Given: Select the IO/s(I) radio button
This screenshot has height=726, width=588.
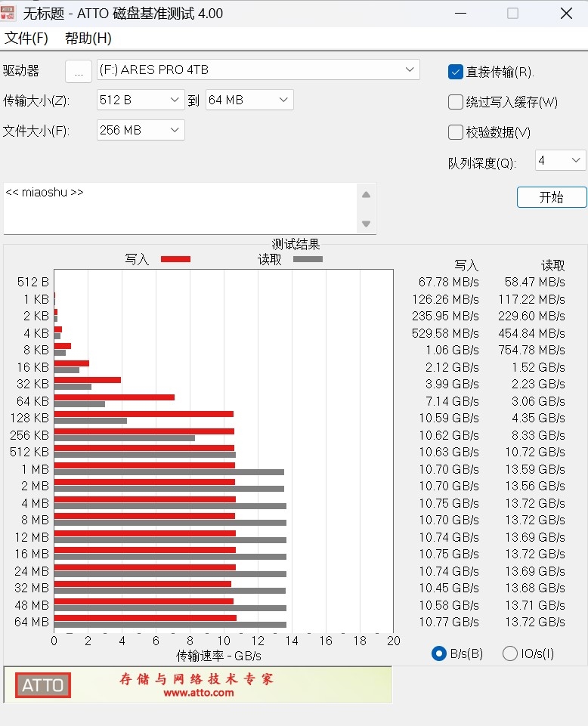Looking at the screenshot, I should point(509,653).
